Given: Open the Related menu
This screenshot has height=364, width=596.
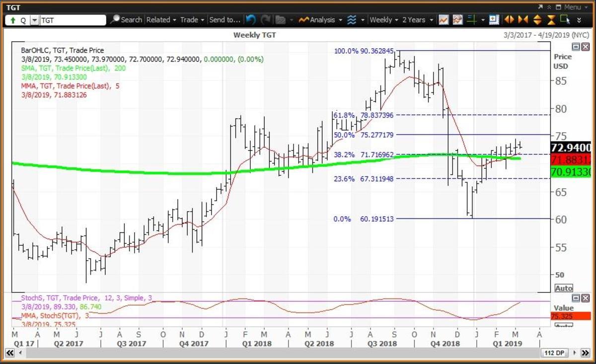Looking at the screenshot, I should (x=161, y=20).
